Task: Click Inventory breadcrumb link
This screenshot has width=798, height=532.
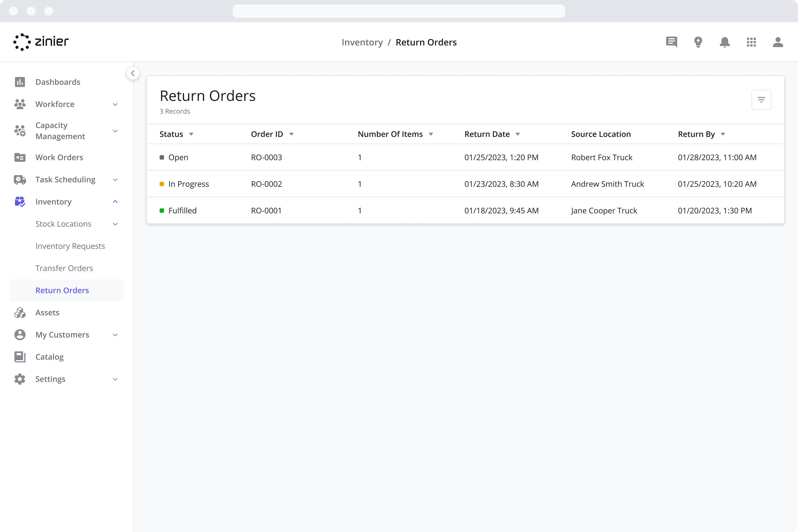Action: point(362,42)
